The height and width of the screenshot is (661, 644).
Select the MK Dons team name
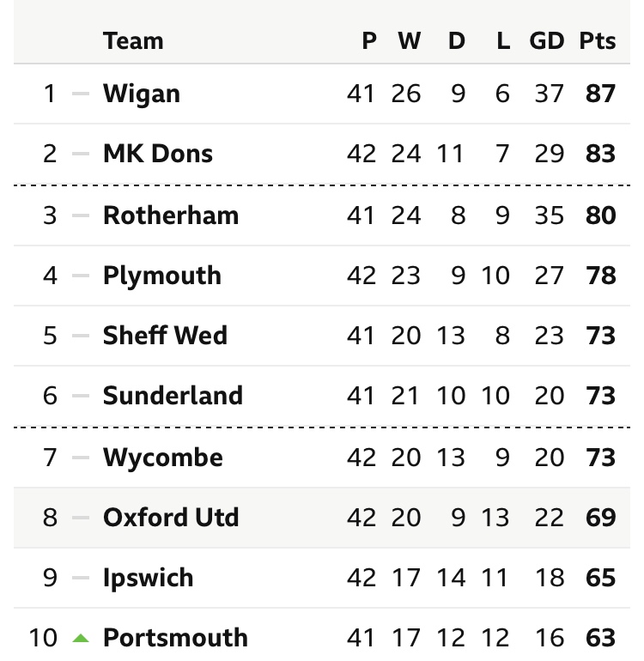(158, 154)
